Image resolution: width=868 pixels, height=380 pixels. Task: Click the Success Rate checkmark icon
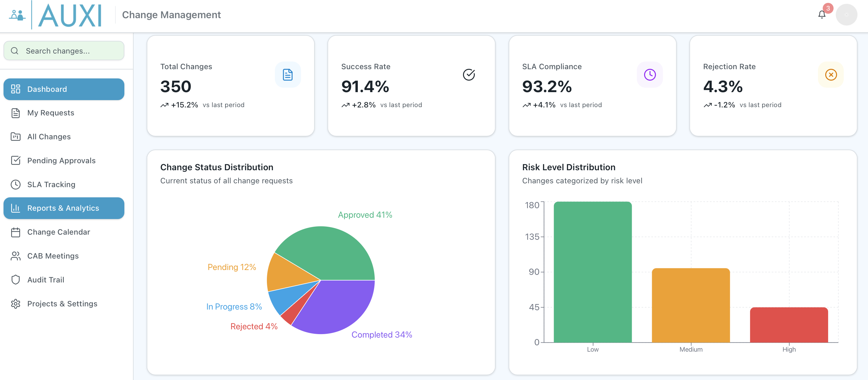tap(469, 75)
